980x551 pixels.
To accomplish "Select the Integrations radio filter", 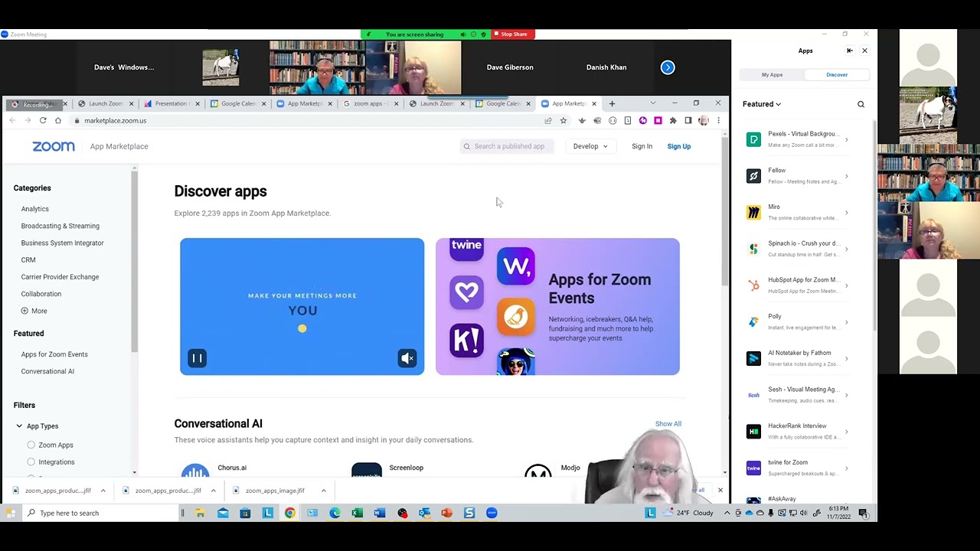I will pyautogui.click(x=31, y=461).
